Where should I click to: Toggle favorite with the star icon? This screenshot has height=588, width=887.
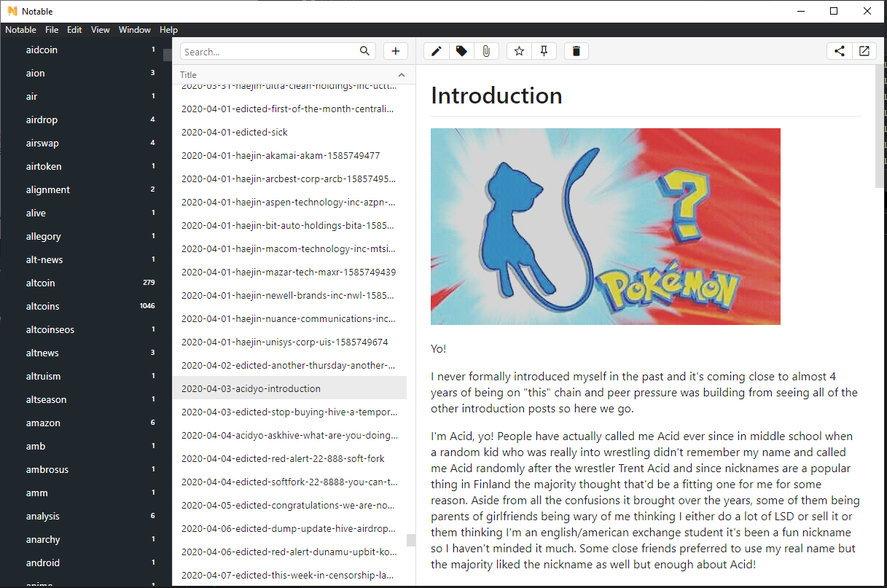coord(519,51)
